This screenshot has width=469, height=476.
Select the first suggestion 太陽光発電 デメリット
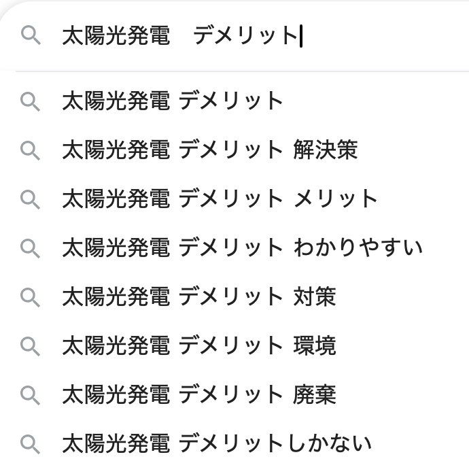[173, 101]
